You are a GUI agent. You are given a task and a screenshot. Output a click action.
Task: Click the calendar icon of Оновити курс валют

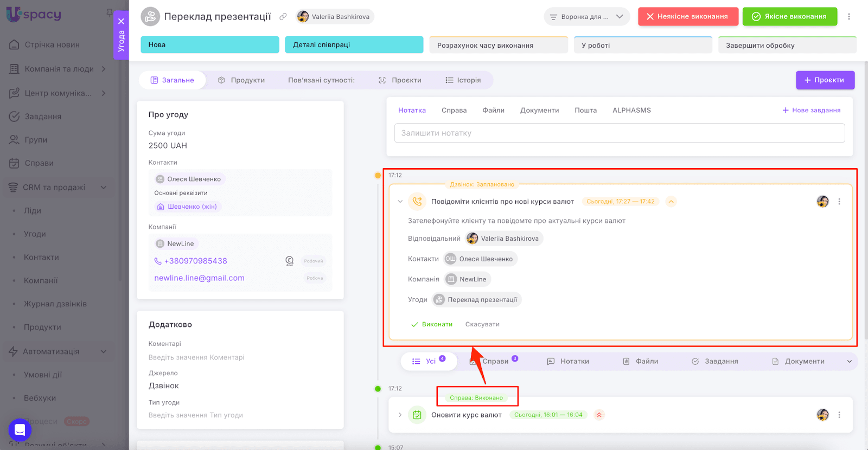(x=417, y=415)
